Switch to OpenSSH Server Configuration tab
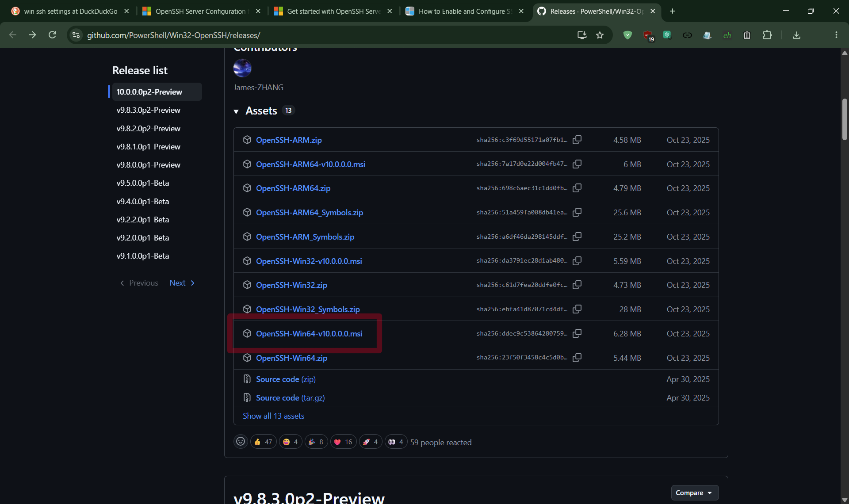The width and height of the screenshot is (849, 504). 202,11
